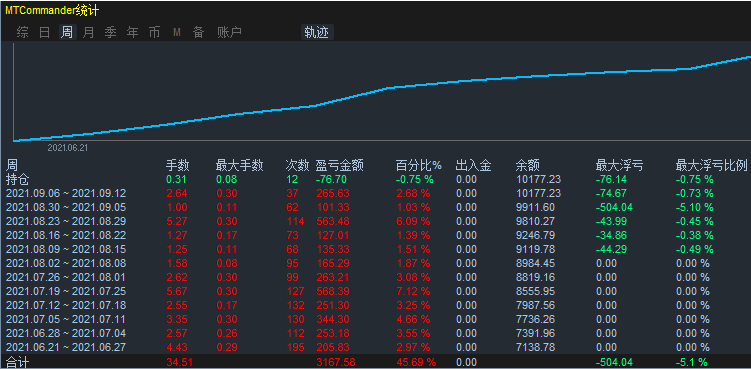Click the 最大手数 column header
Image resolution: width=751 pixels, height=369 pixels.
click(239, 166)
